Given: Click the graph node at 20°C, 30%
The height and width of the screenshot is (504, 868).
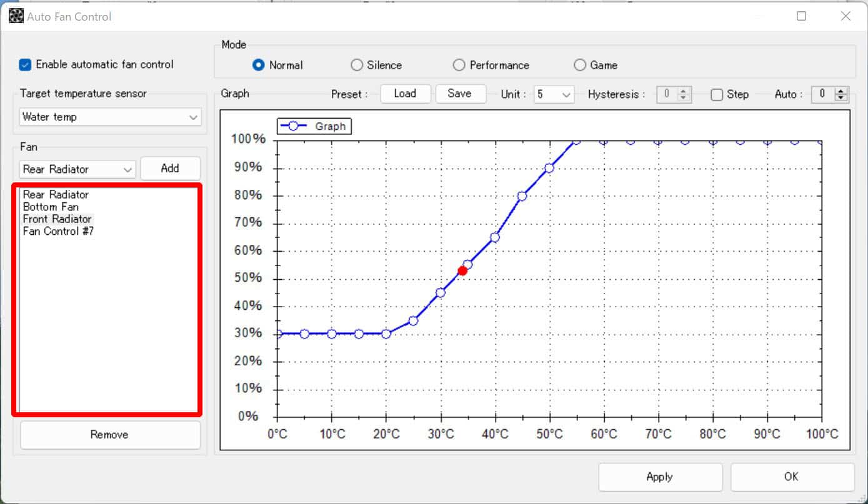Looking at the screenshot, I should pos(386,334).
